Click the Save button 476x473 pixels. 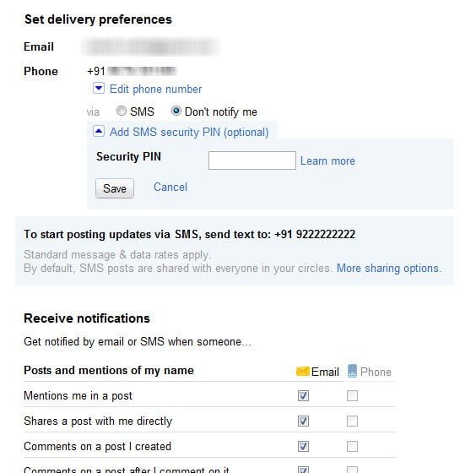[115, 188]
